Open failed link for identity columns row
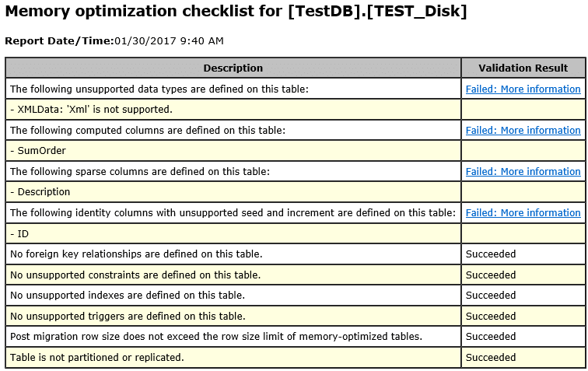588x371 pixels. coord(523,213)
